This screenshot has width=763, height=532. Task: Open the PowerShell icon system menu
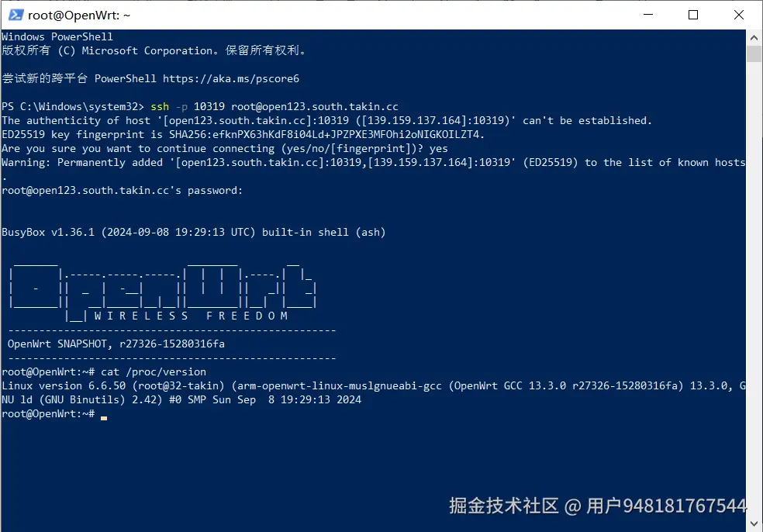tap(16, 15)
